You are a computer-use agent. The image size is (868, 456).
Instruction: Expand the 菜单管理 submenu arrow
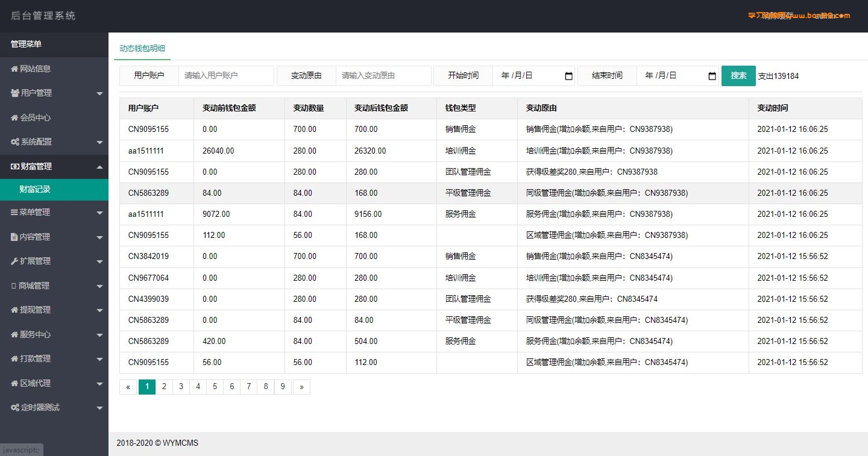click(99, 213)
